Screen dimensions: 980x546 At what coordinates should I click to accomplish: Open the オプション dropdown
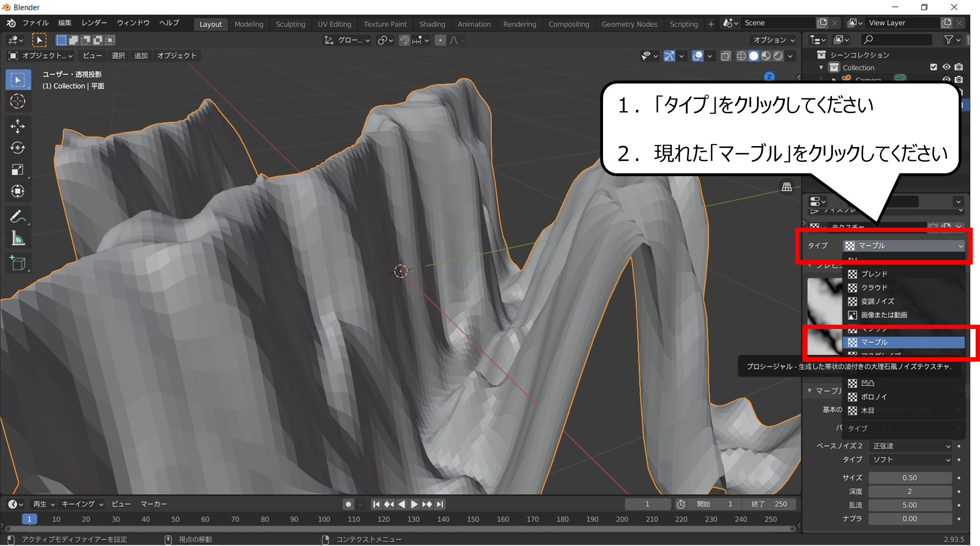(x=774, y=40)
